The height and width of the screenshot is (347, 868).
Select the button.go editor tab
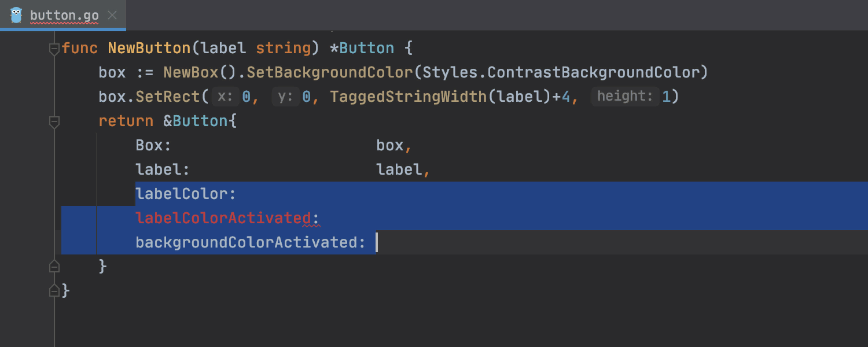[x=63, y=15]
